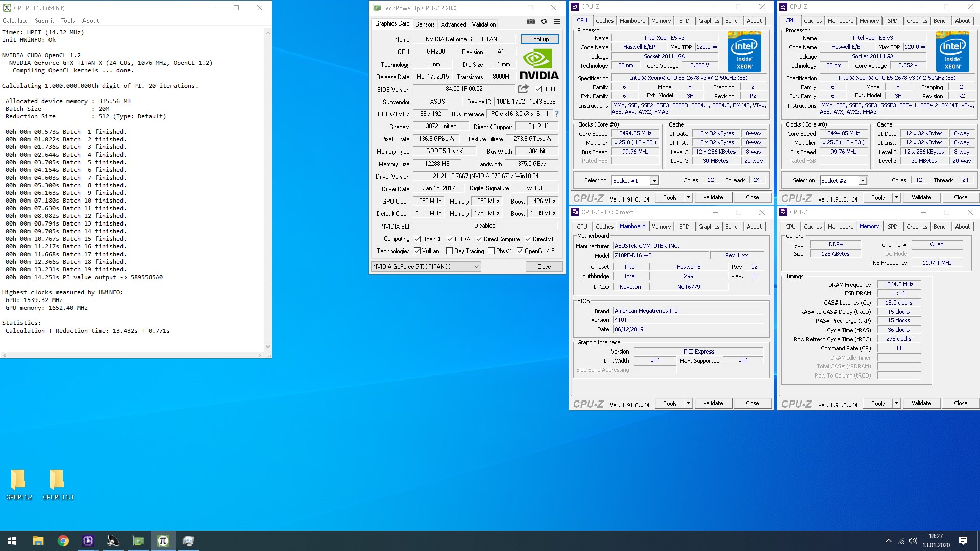
Task: Click the GPU-Z title bar icon
Action: [377, 8]
